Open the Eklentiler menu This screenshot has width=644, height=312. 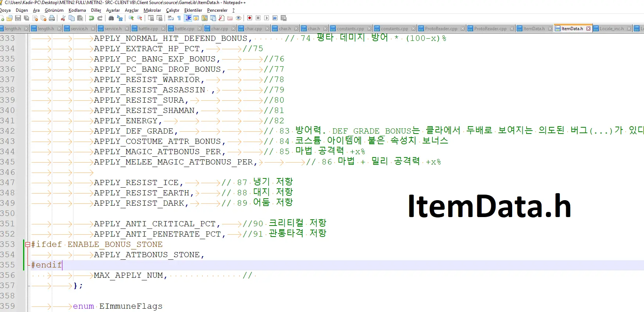[x=193, y=10]
